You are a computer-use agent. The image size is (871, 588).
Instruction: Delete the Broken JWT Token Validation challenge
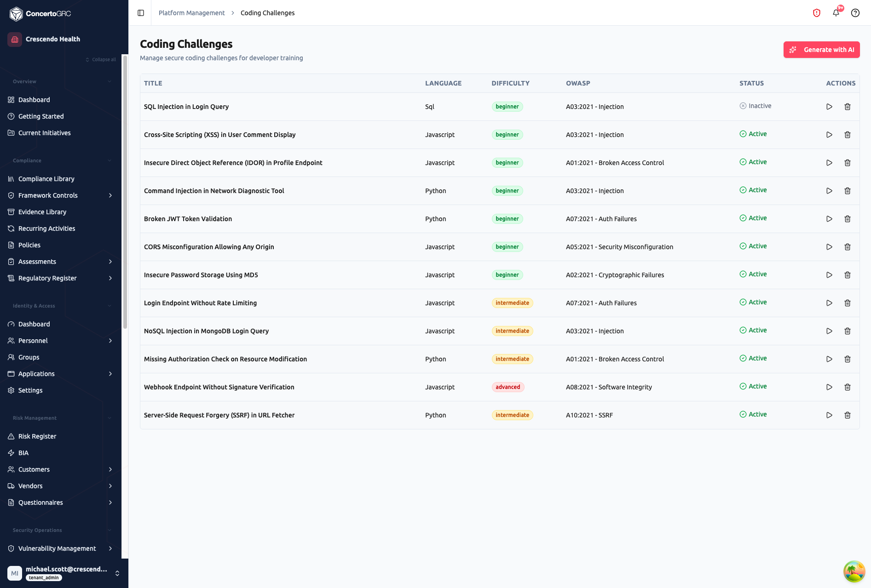click(x=848, y=219)
